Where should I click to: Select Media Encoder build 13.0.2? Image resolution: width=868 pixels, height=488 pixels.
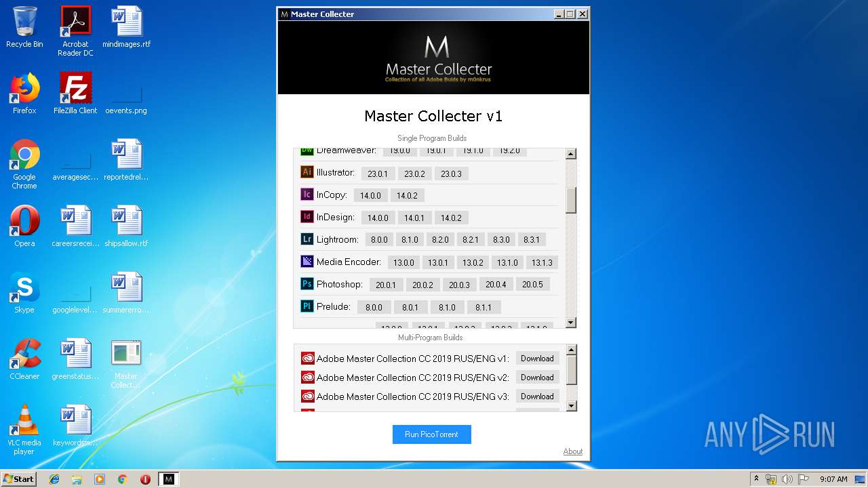(x=473, y=262)
